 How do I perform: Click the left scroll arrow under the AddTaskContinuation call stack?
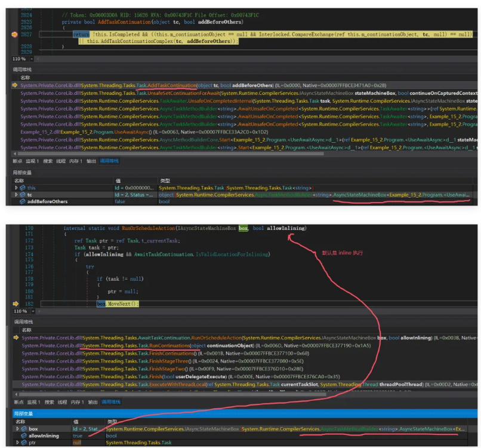(x=15, y=154)
